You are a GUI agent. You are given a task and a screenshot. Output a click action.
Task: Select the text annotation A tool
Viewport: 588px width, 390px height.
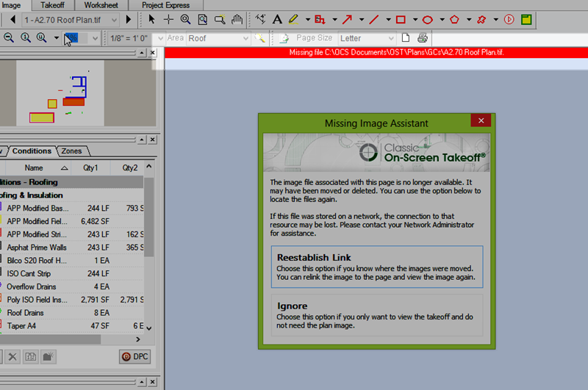pyautogui.click(x=277, y=20)
